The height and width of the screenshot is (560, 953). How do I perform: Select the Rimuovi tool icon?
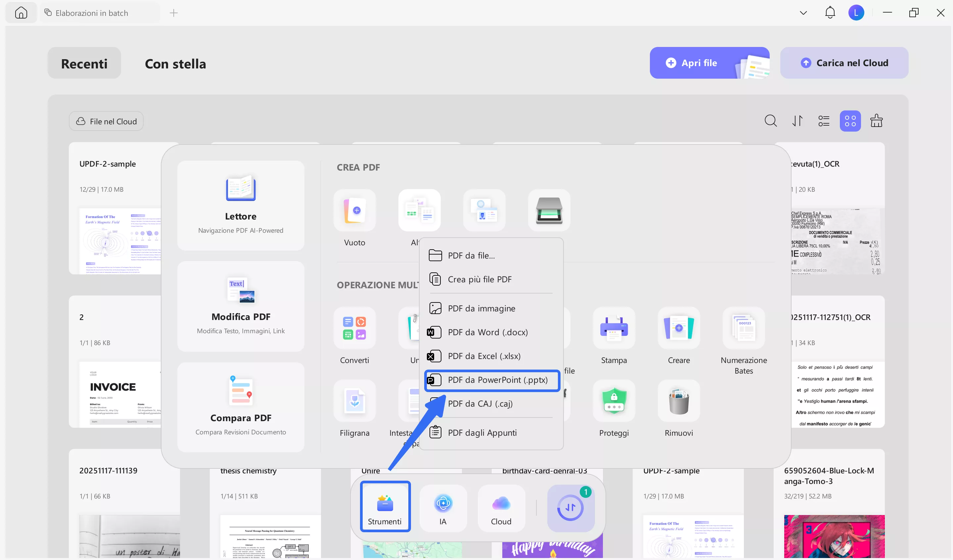679,401
